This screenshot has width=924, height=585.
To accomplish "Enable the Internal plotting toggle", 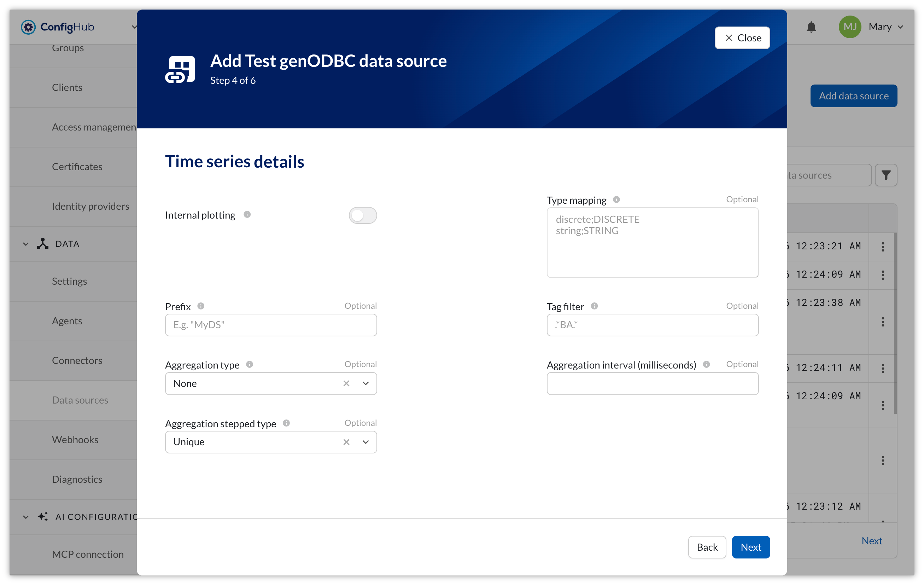I will click(363, 215).
